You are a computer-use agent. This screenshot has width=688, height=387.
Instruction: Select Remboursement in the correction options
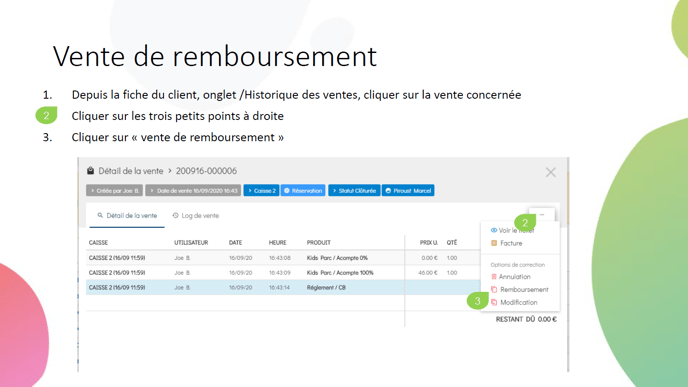[x=524, y=290]
